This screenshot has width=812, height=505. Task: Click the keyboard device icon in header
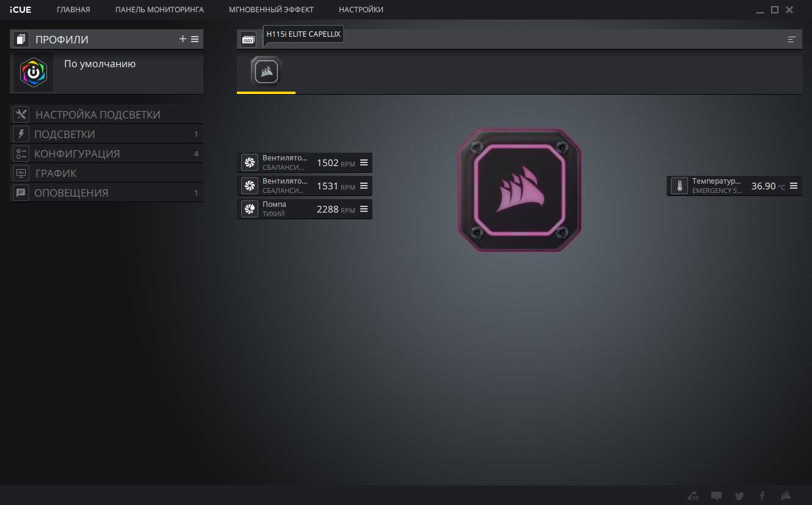[248, 39]
